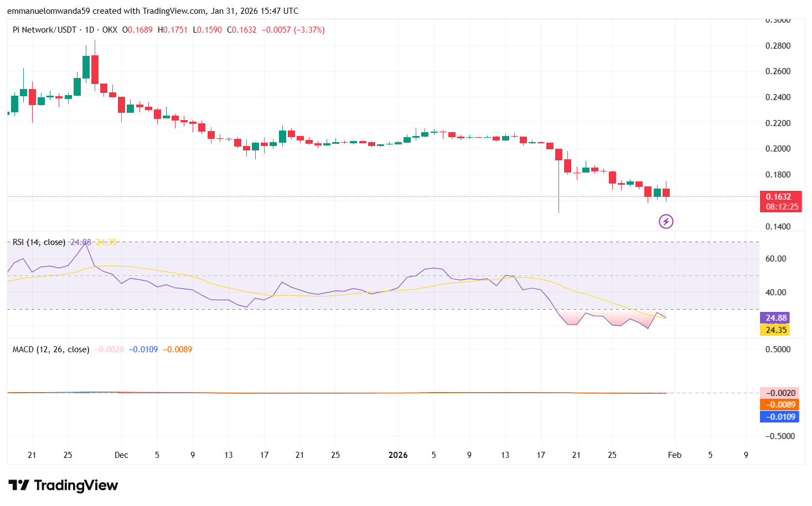Click the TradingView logo
The image size is (812, 506).
click(x=63, y=485)
